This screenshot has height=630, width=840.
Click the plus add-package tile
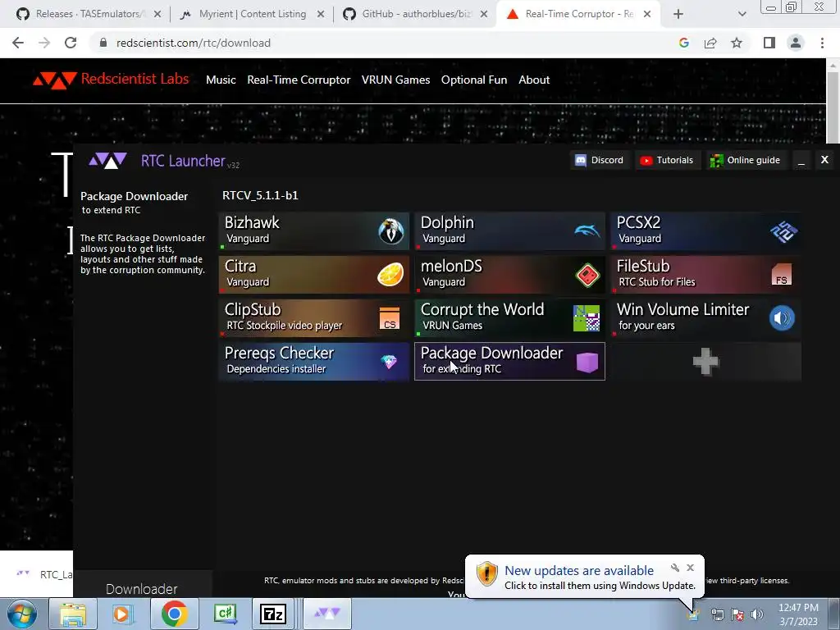point(705,362)
